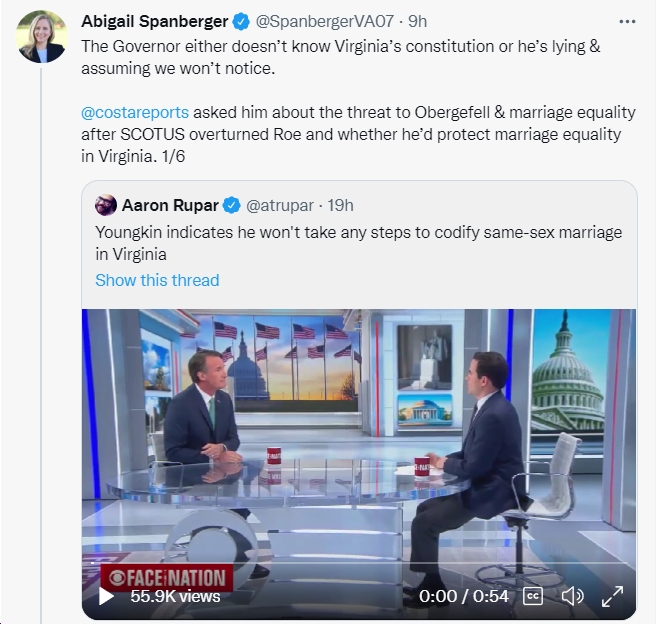Click Show this thread link
670x624 pixels.
(x=157, y=280)
